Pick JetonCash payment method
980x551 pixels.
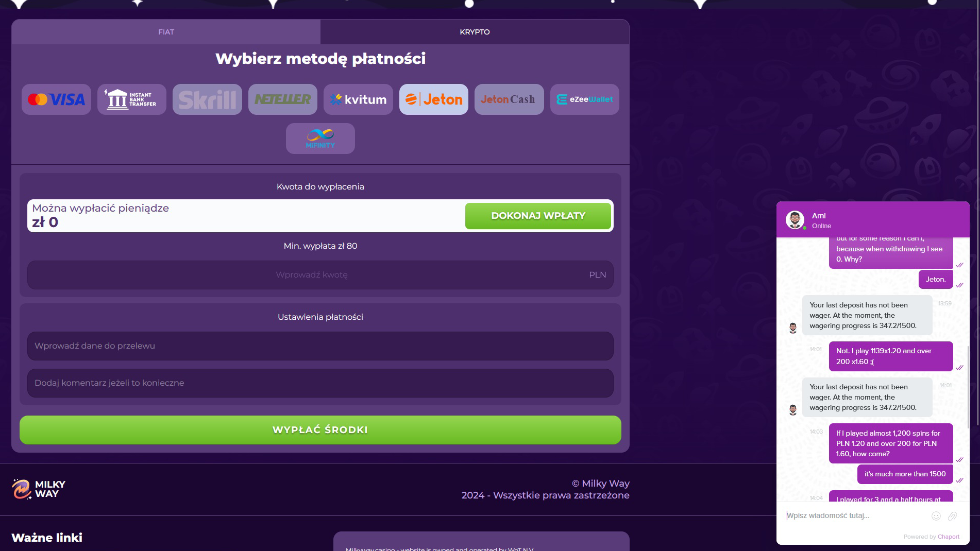(x=509, y=99)
